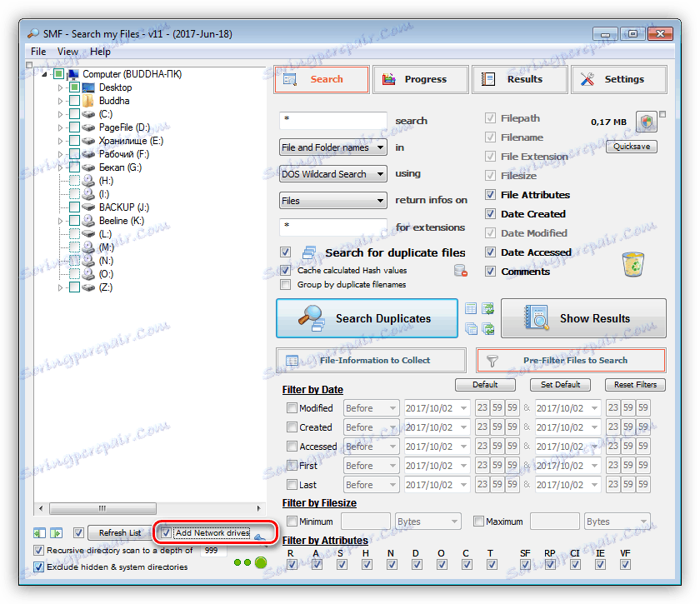Uncheck the File Attributes checkbox
The image size is (700, 604).
coord(490,195)
